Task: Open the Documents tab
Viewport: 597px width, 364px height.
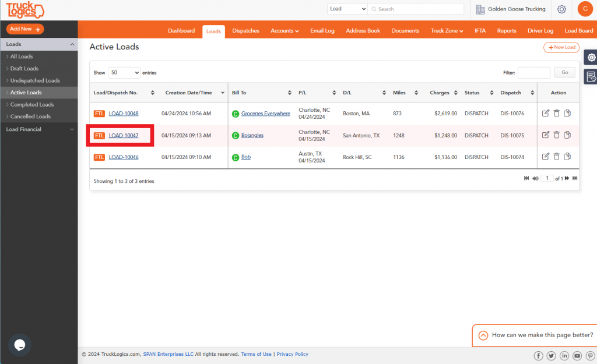Action: (405, 31)
